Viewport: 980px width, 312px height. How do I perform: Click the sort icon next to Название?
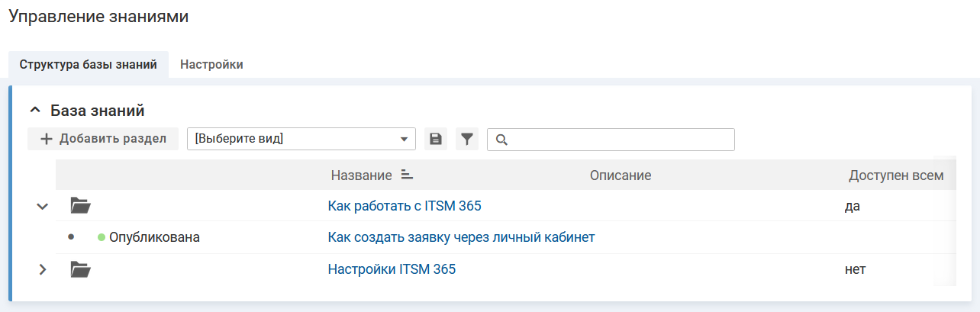pyautogui.click(x=407, y=175)
